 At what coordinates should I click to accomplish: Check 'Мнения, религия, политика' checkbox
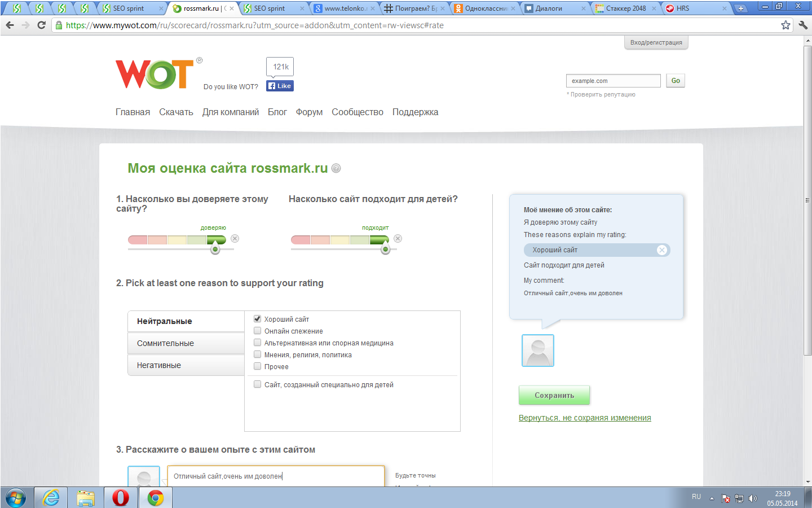[257, 354]
